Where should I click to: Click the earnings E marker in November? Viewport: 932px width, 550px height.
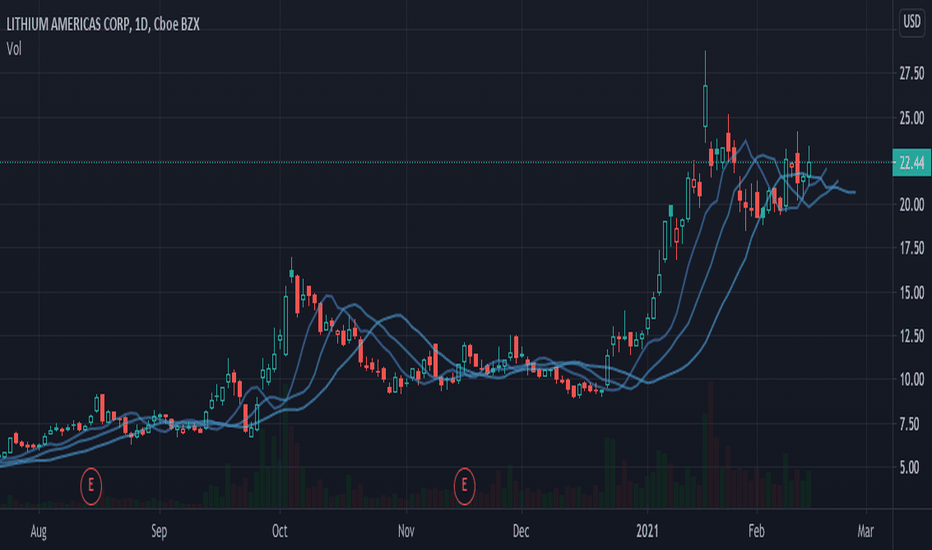click(x=464, y=486)
